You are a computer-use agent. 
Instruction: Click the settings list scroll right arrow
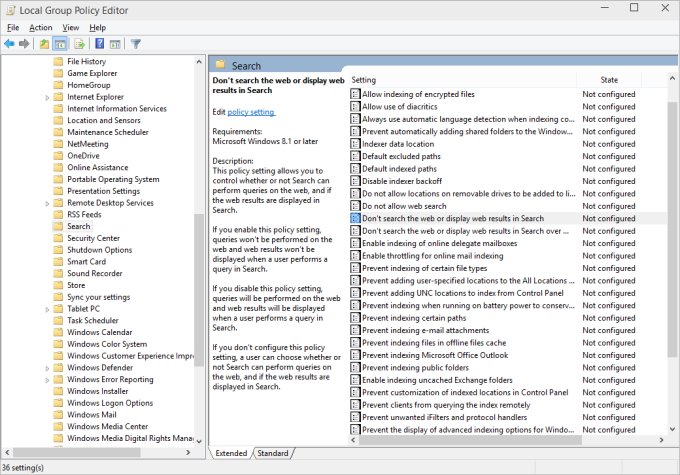[x=661, y=440]
